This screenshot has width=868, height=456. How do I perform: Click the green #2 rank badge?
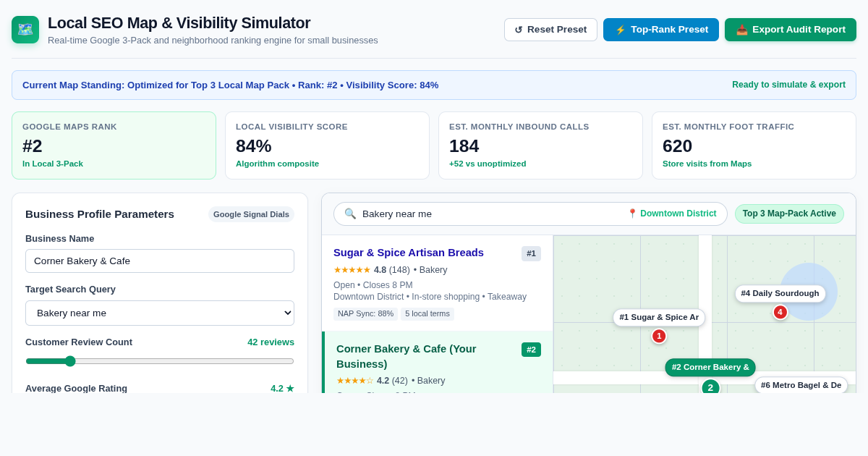tap(531, 350)
